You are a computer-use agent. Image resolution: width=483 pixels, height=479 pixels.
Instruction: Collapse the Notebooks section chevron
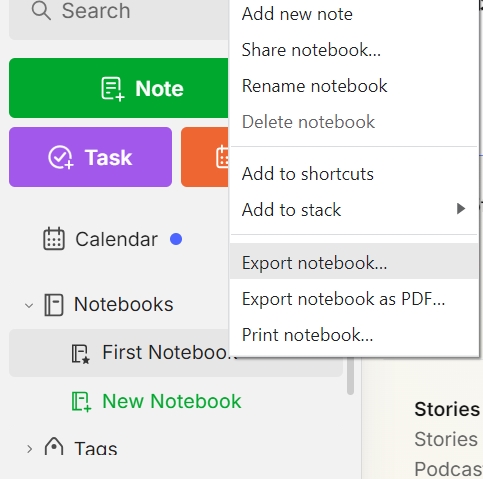29,305
